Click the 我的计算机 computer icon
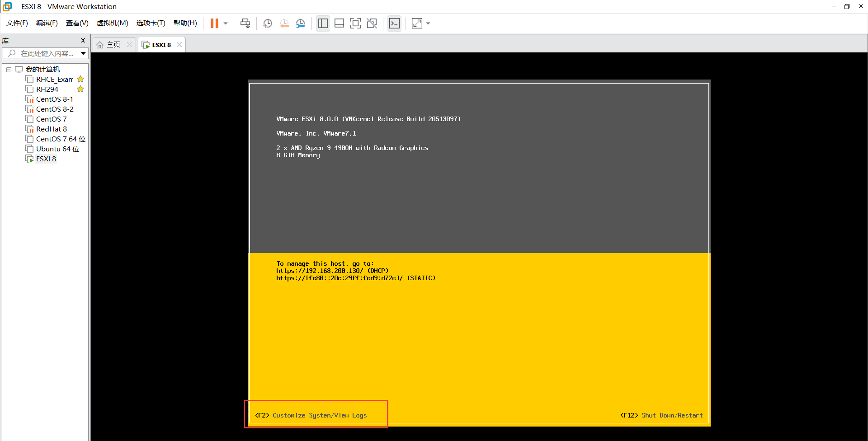This screenshot has width=868, height=441. pyautogui.click(x=19, y=70)
